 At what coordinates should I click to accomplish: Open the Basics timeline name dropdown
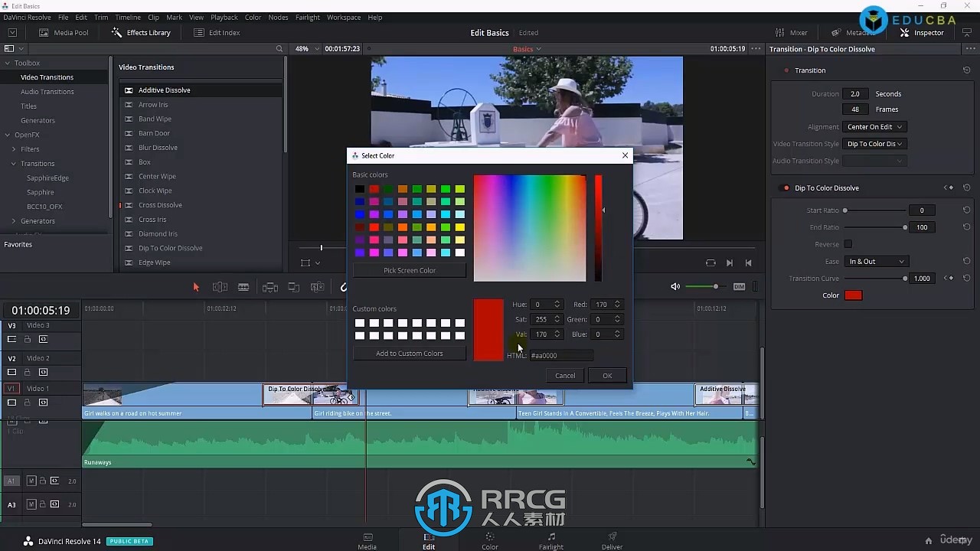click(527, 49)
